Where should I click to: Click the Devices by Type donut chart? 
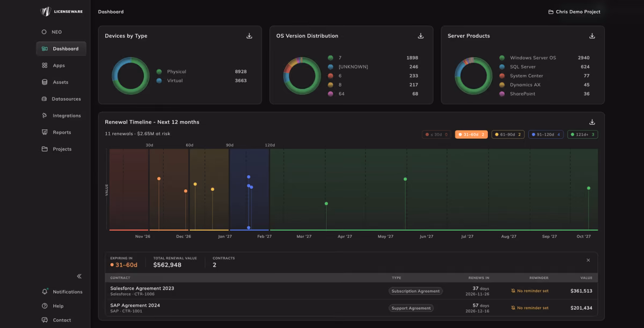[x=130, y=76]
